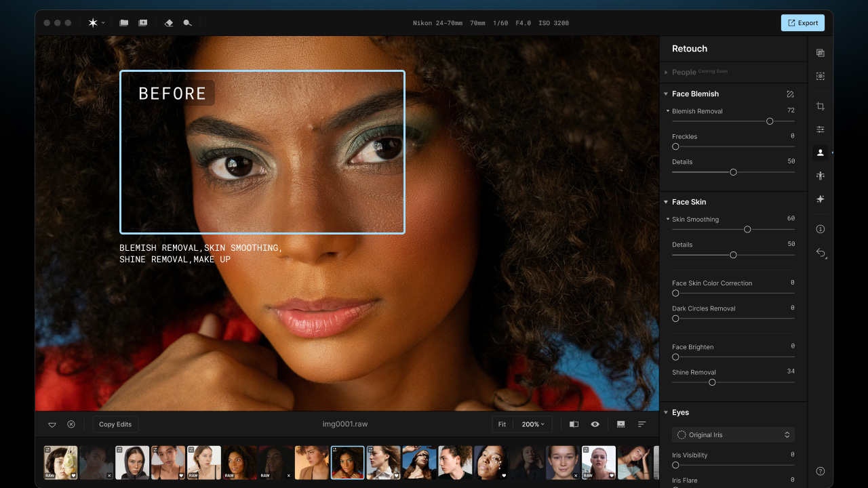868x488 pixels.
Task: Toggle the before/after split compare view
Action: pos(574,424)
